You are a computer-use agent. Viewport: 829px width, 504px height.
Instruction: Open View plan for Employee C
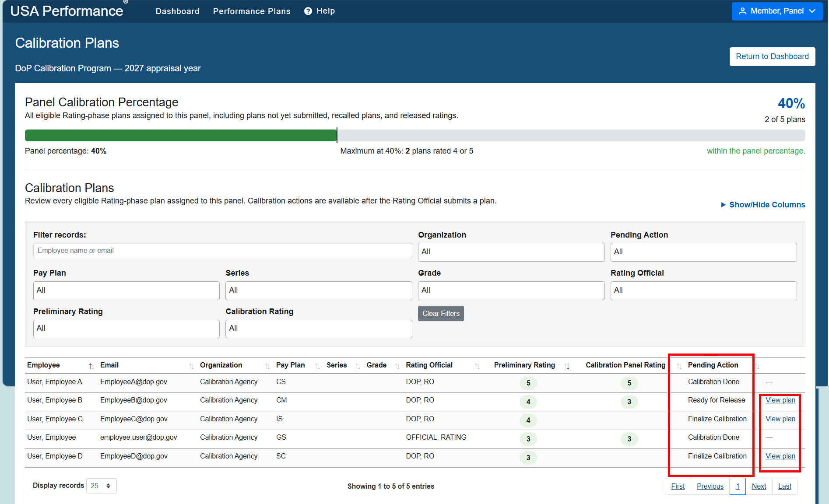point(780,419)
